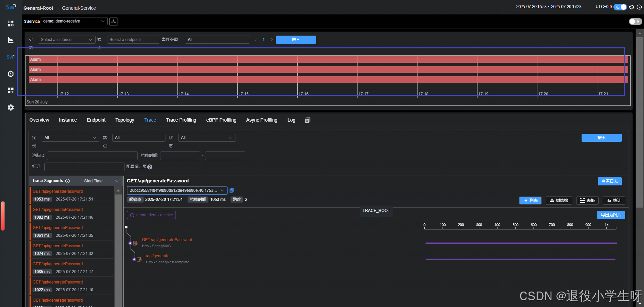Open the alarm shield icon in sidebar
The image size is (644, 307).
point(11,74)
